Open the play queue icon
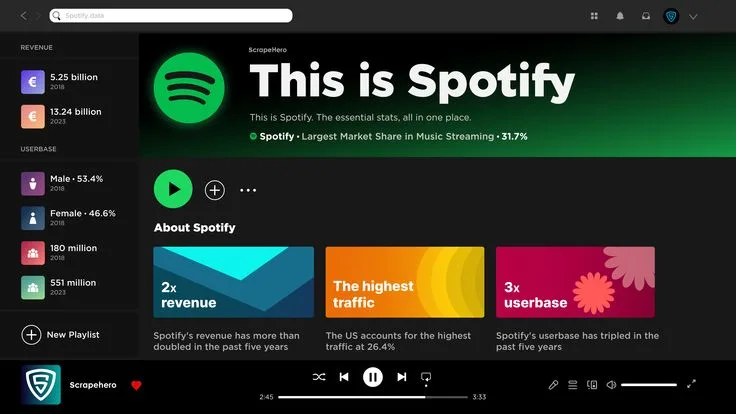This screenshot has height=414, width=736. coord(573,385)
